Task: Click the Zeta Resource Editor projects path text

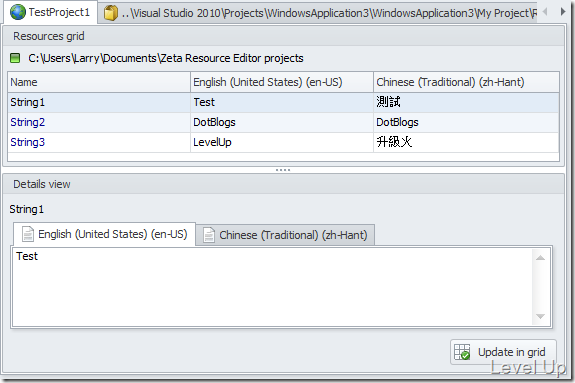Action: [166, 58]
